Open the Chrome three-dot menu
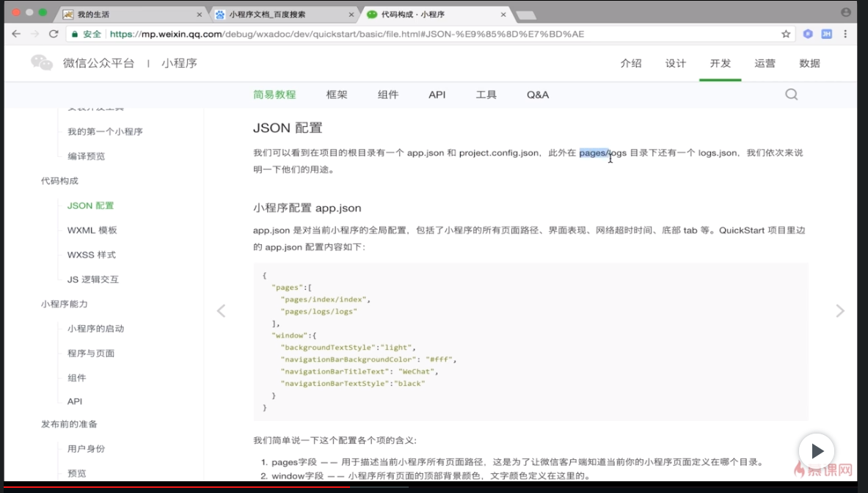The width and height of the screenshot is (868, 493). tap(845, 34)
